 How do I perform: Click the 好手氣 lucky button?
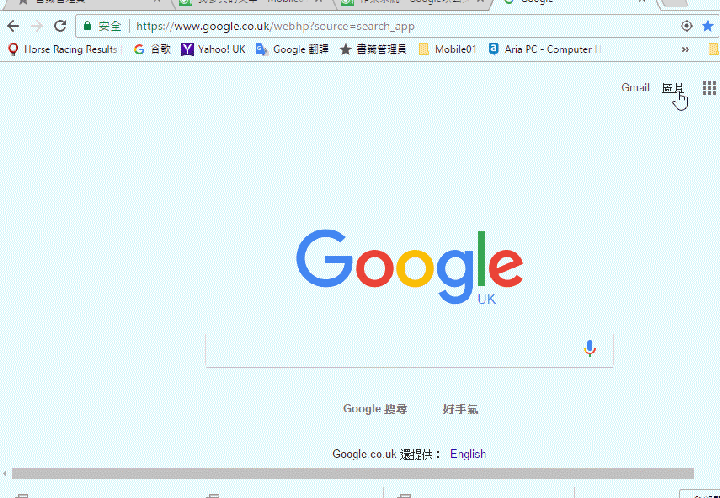(x=461, y=409)
